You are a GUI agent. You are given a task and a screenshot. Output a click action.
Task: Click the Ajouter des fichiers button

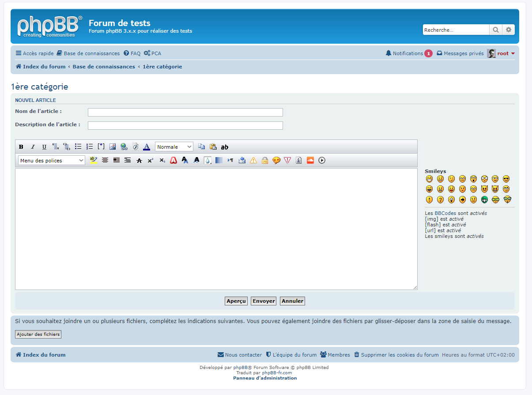coord(38,335)
